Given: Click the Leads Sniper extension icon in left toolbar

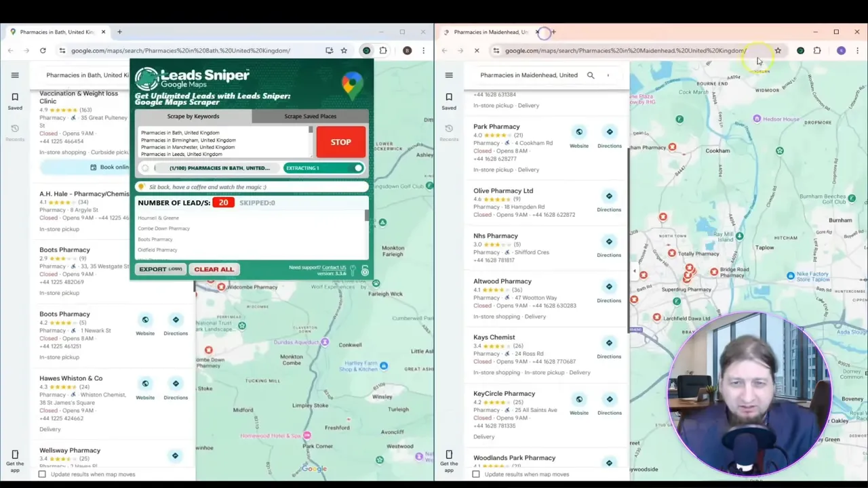Looking at the screenshot, I should pyautogui.click(x=366, y=50).
